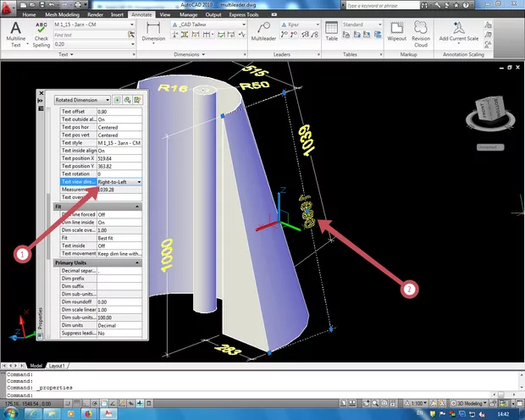The height and width of the screenshot is (420, 525).
Task: Run Check Spelling tool
Action: click(41, 34)
